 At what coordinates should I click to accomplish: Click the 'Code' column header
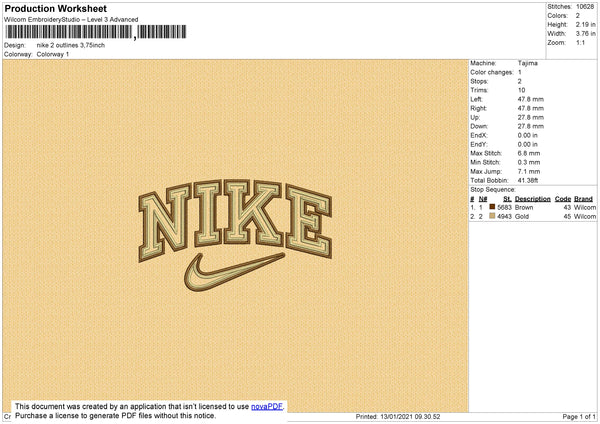tap(563, 199)
